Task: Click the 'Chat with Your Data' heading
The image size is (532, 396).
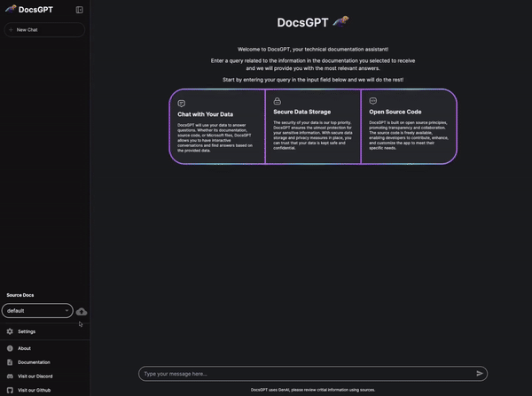Action: 205,114
